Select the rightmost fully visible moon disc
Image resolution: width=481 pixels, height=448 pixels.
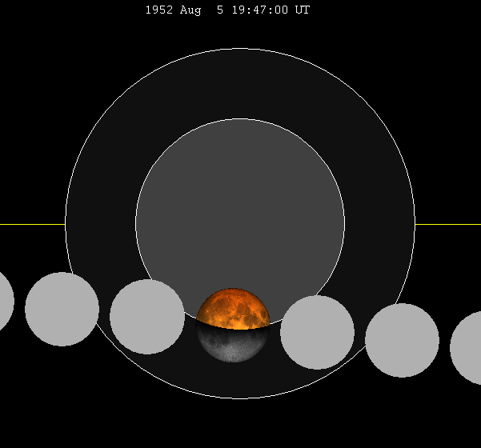coord(402,340)
